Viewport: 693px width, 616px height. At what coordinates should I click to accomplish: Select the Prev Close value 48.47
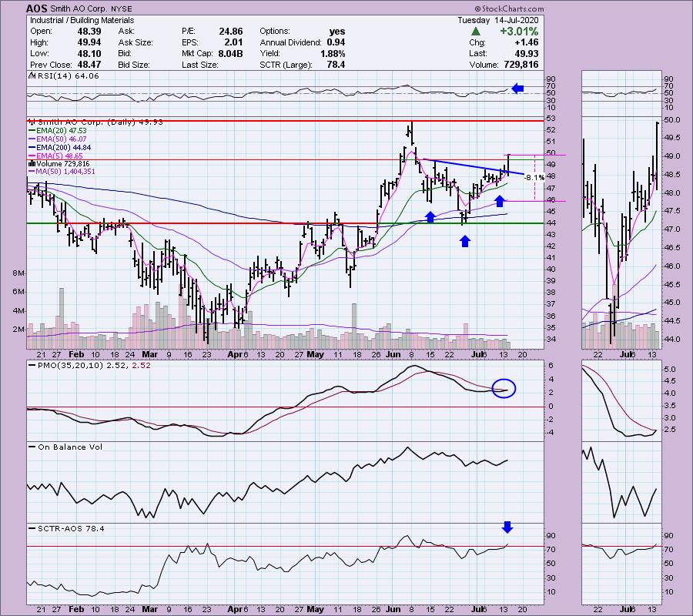tap(90, 65)
